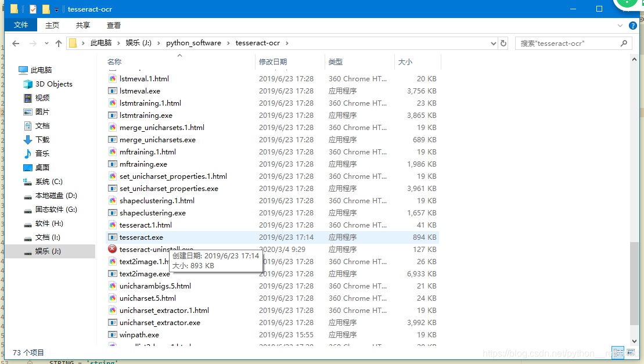Switch to large icons view button

631,352
